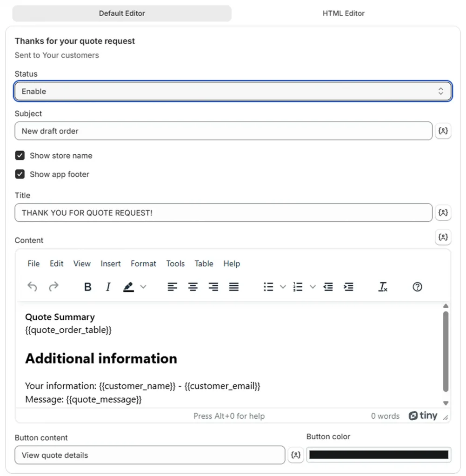The width and height of the screenshot is (466, 476).
Task: Click the Button content input field
Action: click(x=149, y=455)
